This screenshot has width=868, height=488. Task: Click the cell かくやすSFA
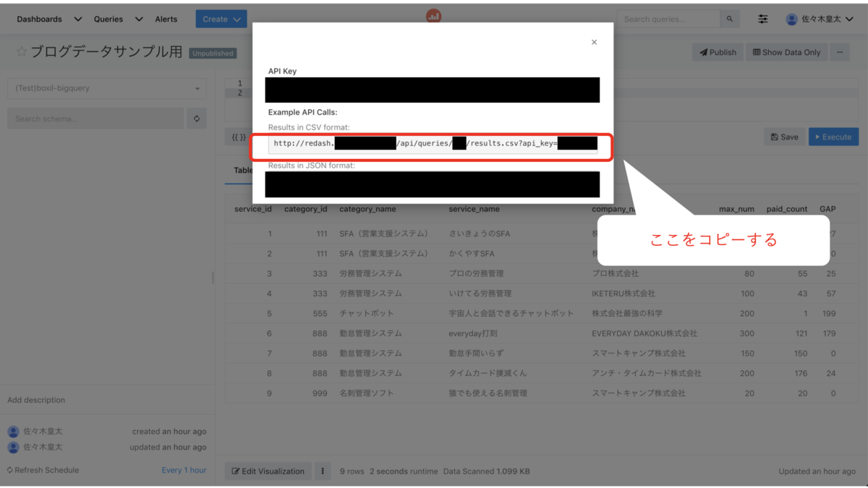(x=472, y=254)
